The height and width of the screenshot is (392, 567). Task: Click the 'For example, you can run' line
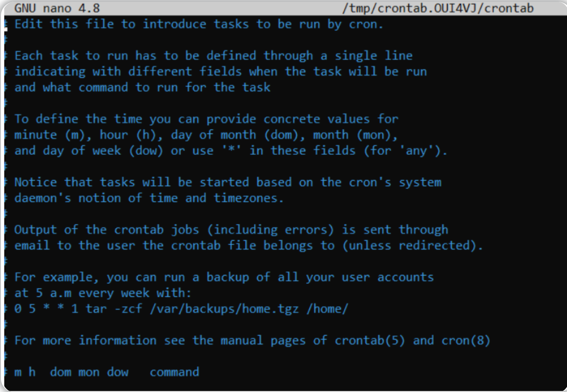point(224,277)
